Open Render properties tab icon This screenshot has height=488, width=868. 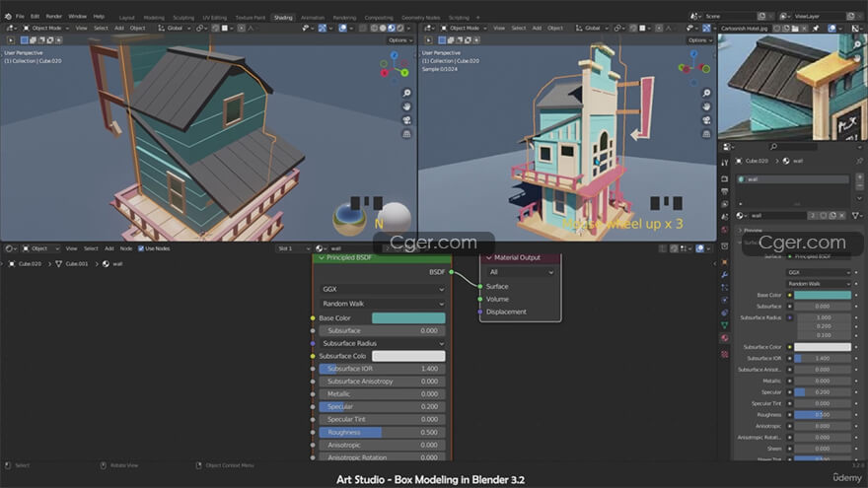(725, 179)
